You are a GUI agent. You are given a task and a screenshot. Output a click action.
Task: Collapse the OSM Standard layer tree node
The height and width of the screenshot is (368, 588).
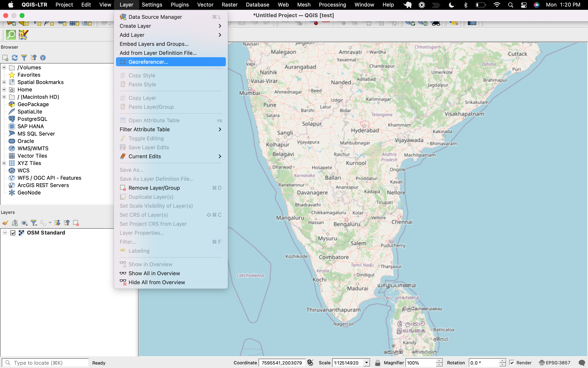click(x=5, y=233)
